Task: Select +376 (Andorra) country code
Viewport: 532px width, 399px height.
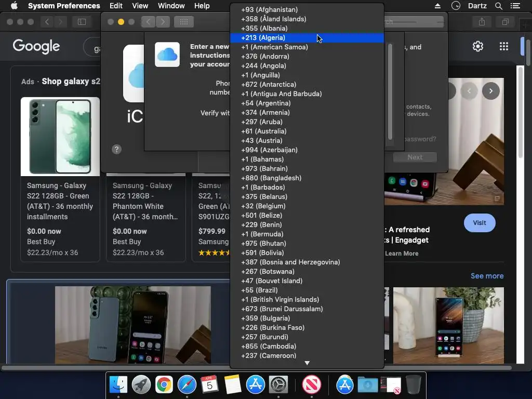Action: point(307,56)
